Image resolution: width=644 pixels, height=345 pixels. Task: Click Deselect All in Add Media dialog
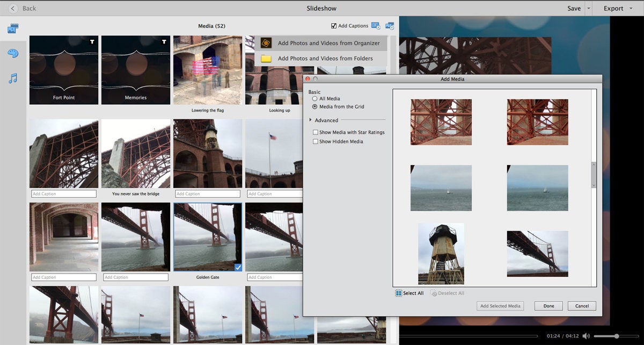(448, 293)
